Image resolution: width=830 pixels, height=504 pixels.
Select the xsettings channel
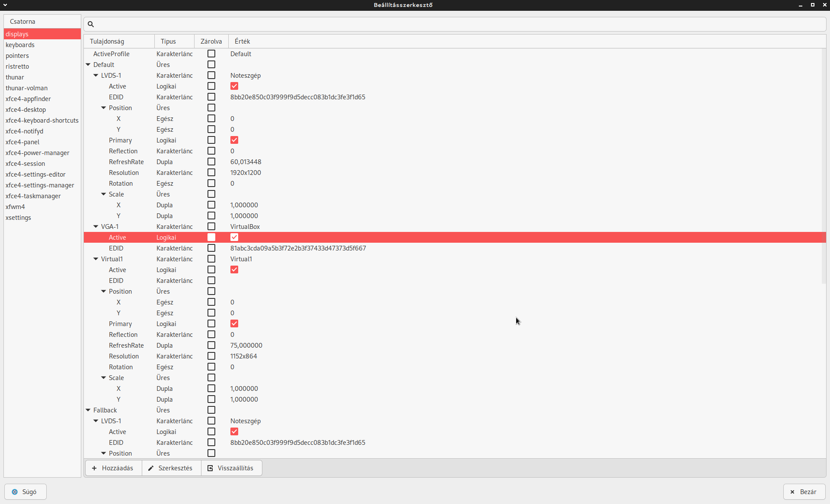coord(42,218)
